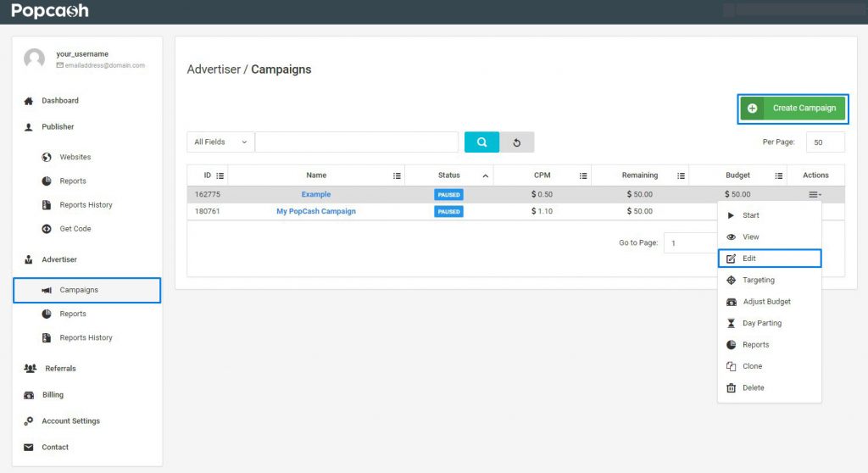This screenshot has width=868, height=473.
Task: Click the Start play icon in menu
Action: [731, 215]
